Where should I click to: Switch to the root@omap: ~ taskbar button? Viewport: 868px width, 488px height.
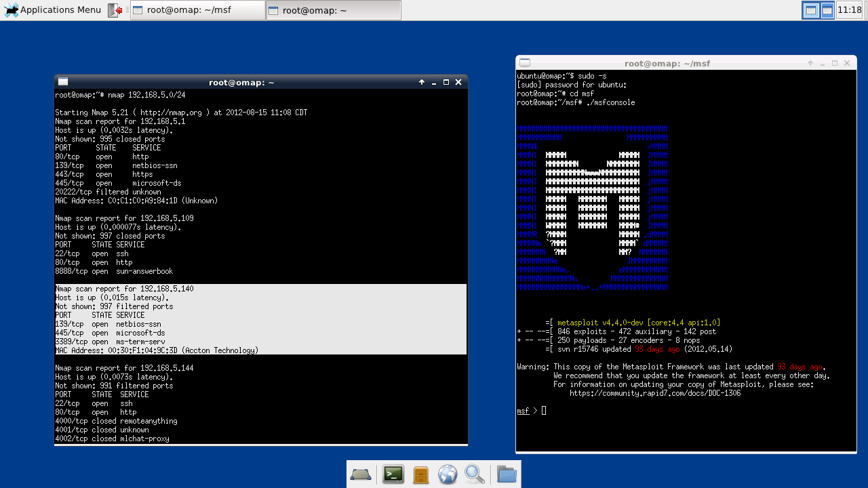pyautogui.click(x=333, y=10)
